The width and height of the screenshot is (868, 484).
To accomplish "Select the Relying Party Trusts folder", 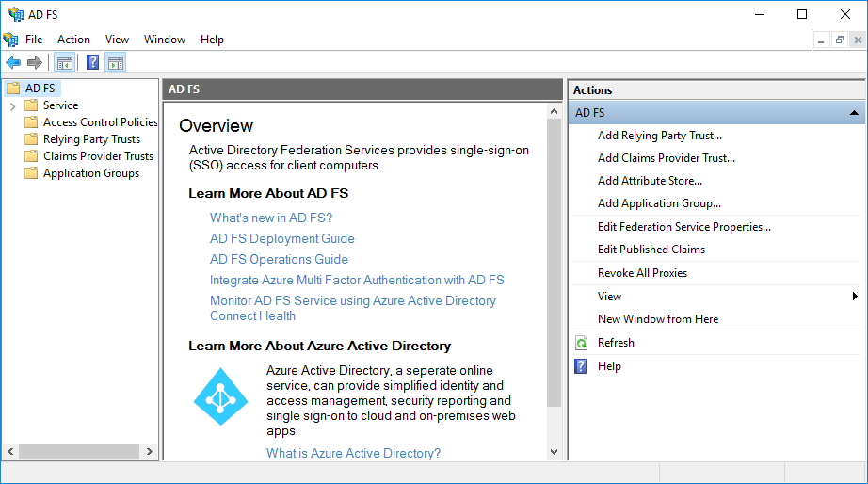I will click(91, 139).
